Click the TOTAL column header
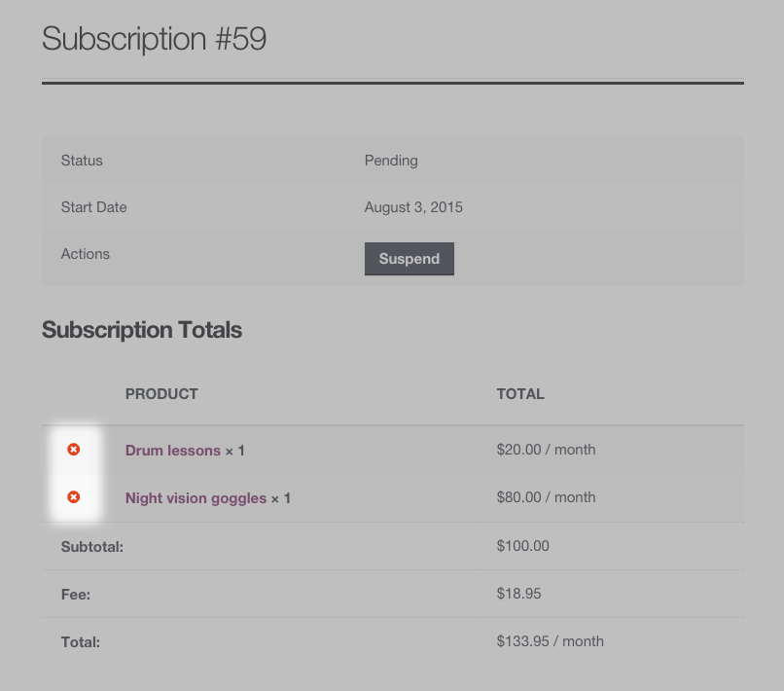The width and height of the screenshot is (784, 691). tap(520, 394)
